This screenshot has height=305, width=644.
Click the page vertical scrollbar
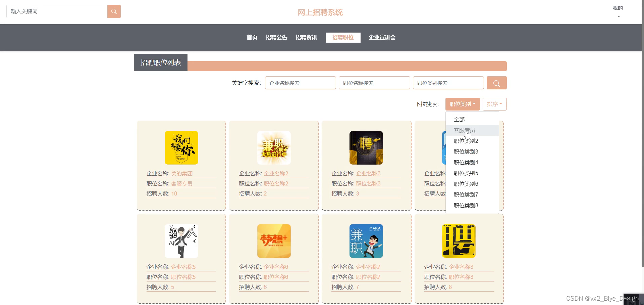643,134
